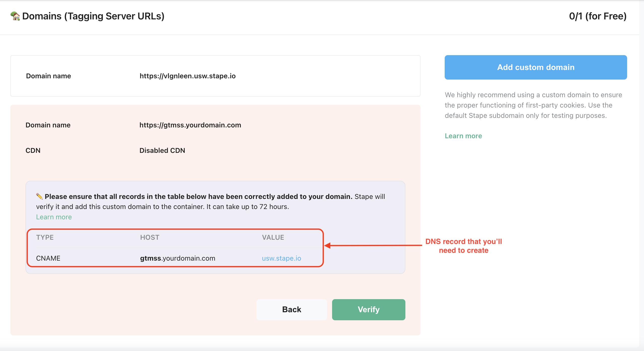Open Learn more link under custom domain recommendation
This screenshot has width=644, height=351.
pyautogui.click(x=463, y=136)
